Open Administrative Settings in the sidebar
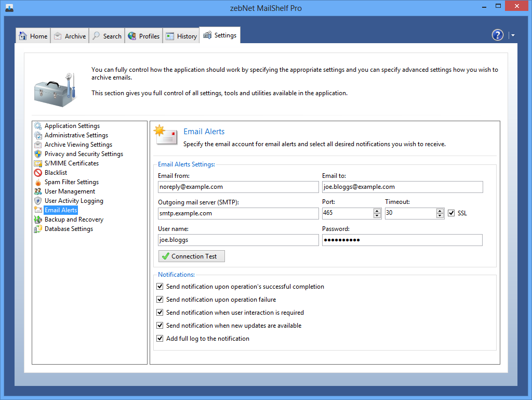The width and height of the screenshot is (532, 400). pos(76,135)
